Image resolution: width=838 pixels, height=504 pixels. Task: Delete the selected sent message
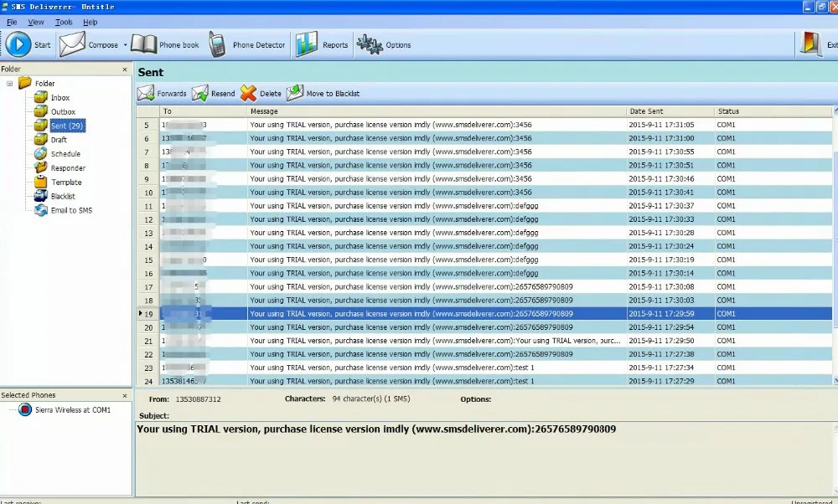(248, 94)
